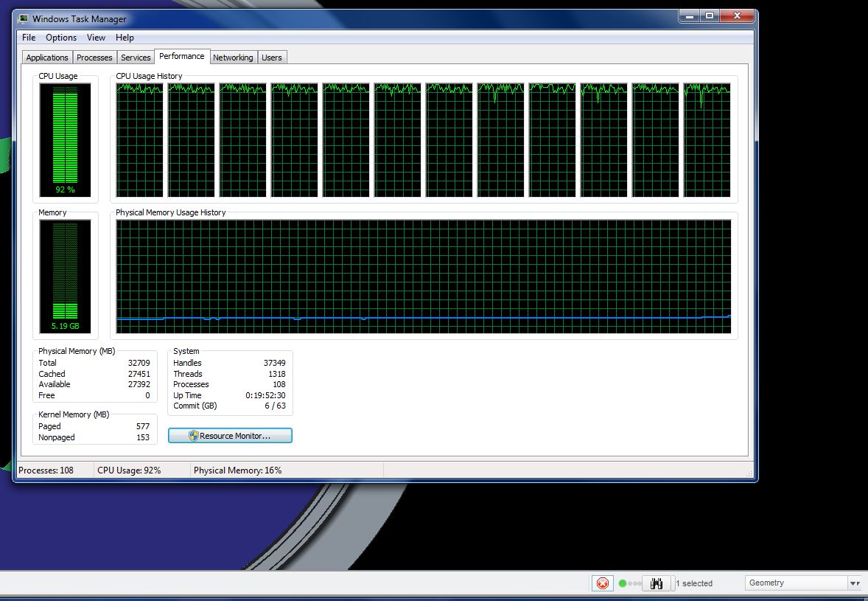This screenshot has height=601, width=868.
Task: Click the status bar CPU Usage: 92%
Action: pos(129,470)
